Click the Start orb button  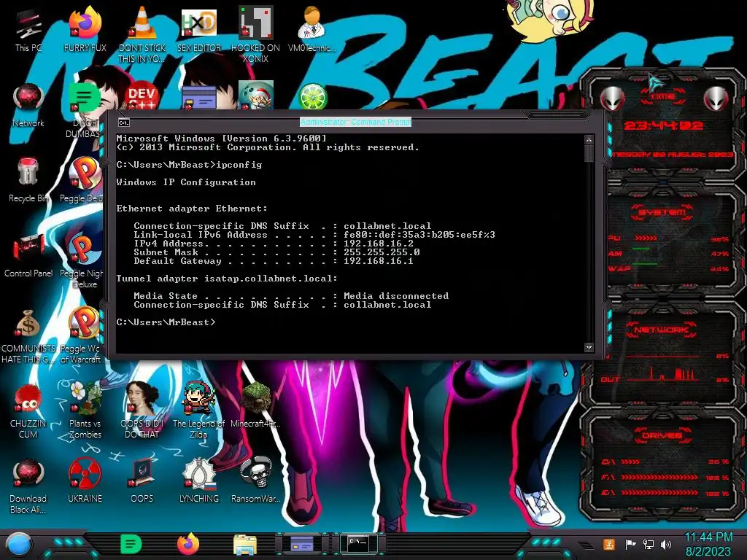[x=18, y=545]
